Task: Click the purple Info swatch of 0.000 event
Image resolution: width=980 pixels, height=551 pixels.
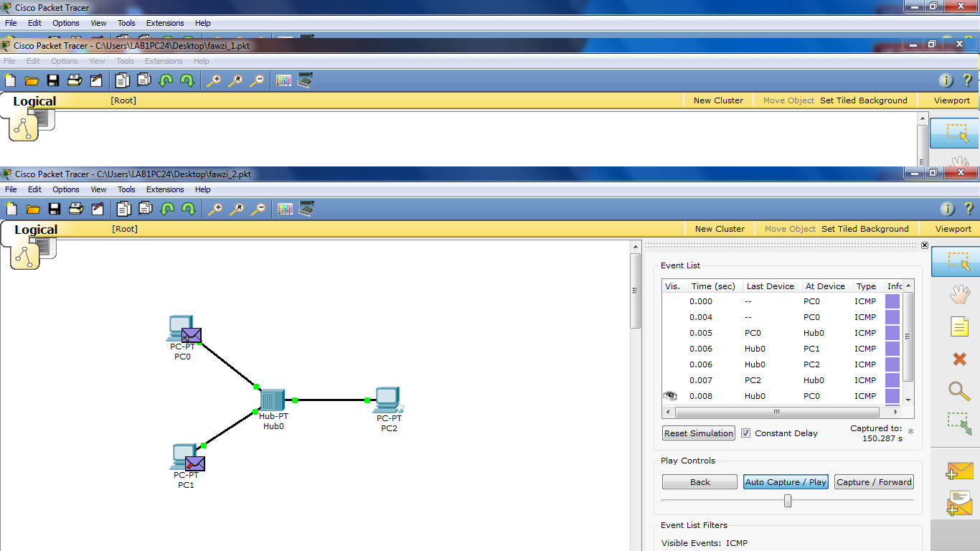Action: (892, 301)
